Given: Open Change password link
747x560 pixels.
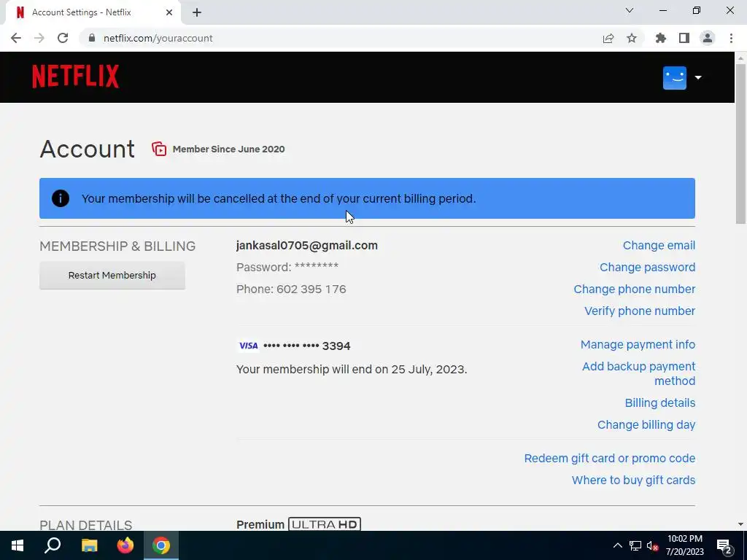Looking at the screenshot, I should tap(648, 267).
